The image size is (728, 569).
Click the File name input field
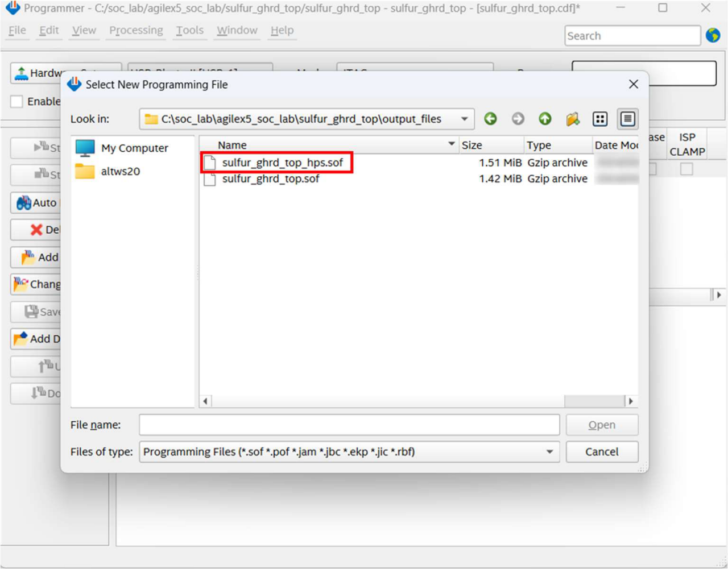pyautogui.click(x=349, y=425)
